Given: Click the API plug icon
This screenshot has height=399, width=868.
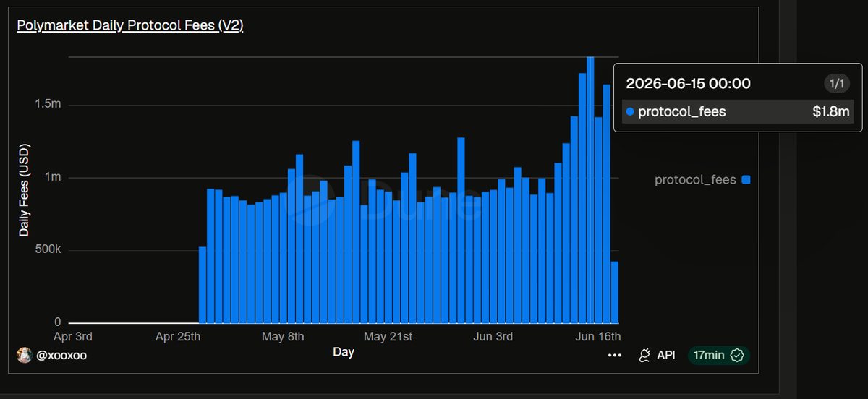Looking at the screenshot, I should [645, 355].
